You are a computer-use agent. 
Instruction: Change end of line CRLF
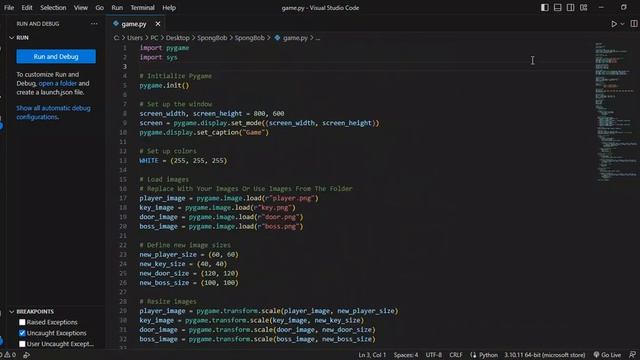click(x=456, y=355)
